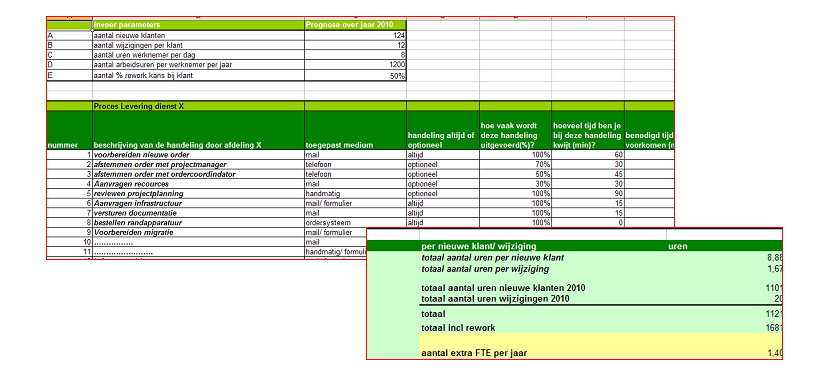
Task: Select the 'ordersysteem' medium cell
Action: click(354, 223)
